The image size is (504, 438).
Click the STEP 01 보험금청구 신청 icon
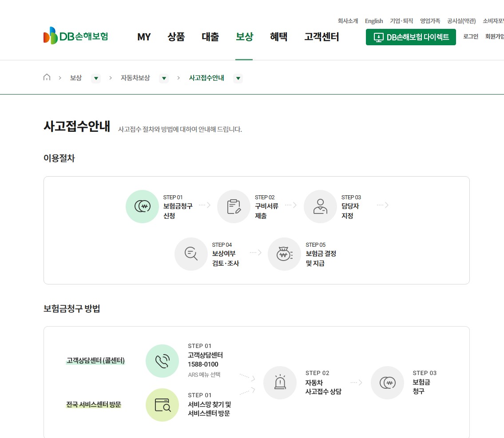pos(142,206)
